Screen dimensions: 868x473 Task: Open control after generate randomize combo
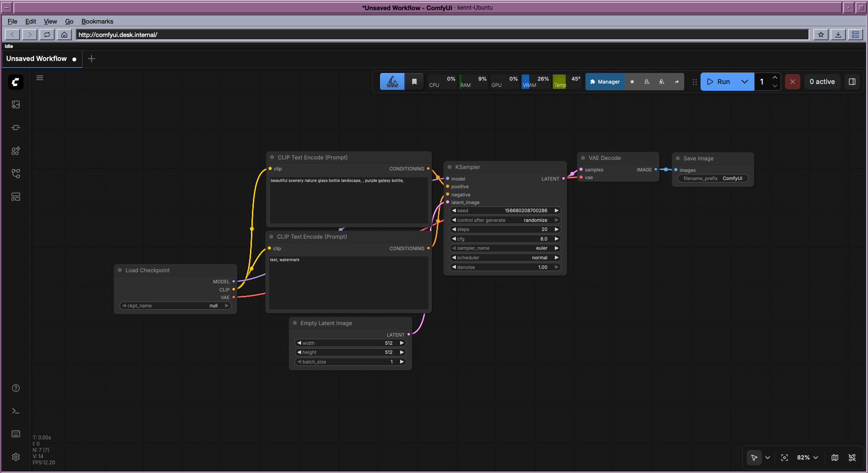point(505,220)
